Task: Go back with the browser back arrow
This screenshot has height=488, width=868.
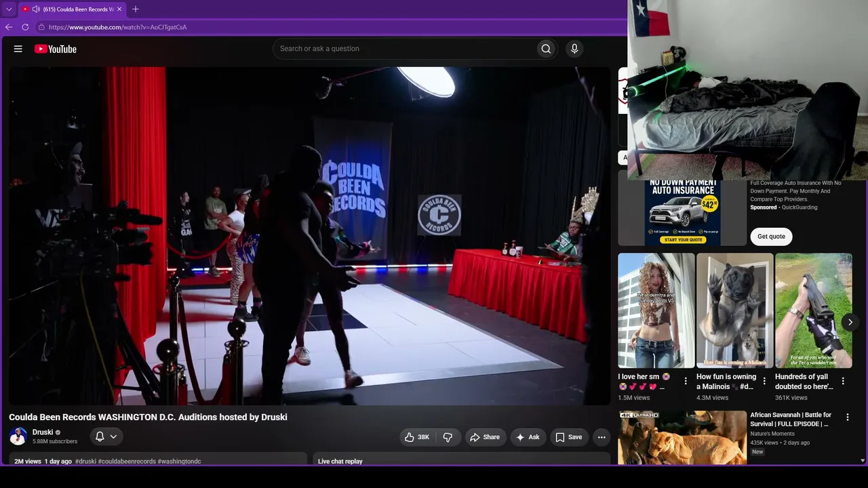Action: (9, 27)
